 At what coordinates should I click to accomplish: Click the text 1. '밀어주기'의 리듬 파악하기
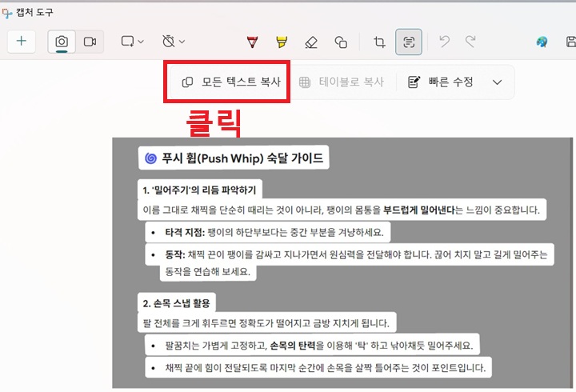tap(199, 190)
